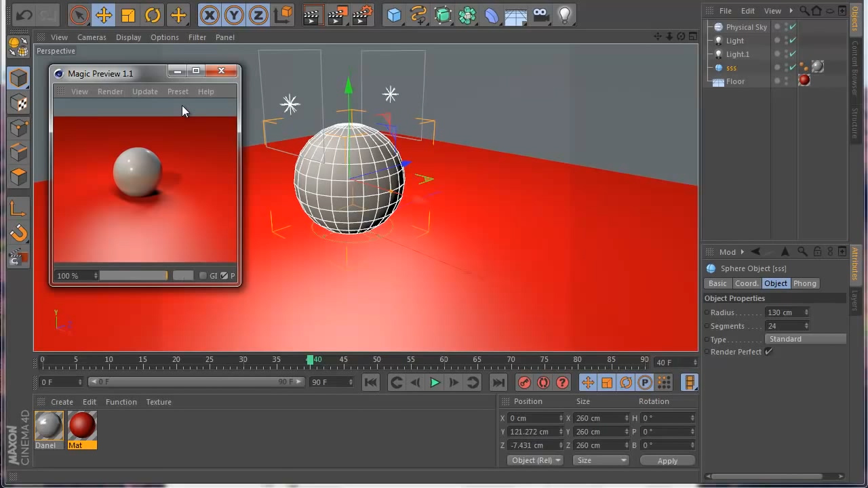Open the Preset menu in Magic Preview
This screenshot has width=868, height=488.
coord(178,91)
